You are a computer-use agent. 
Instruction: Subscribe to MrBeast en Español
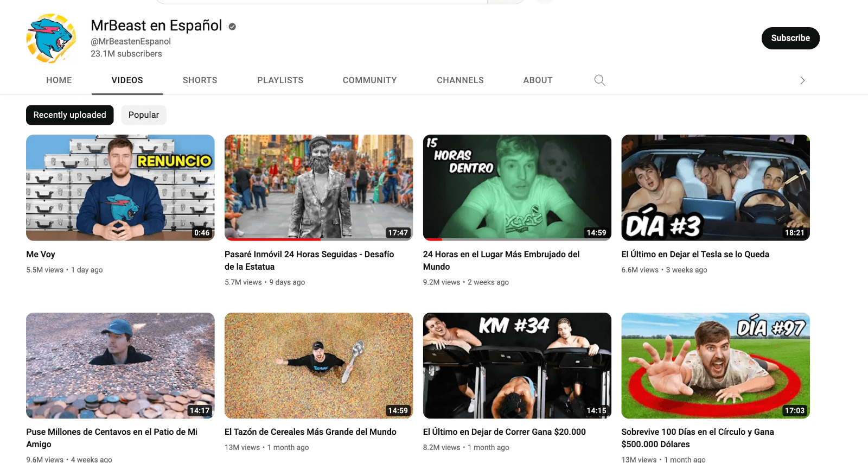click(790, 38)
